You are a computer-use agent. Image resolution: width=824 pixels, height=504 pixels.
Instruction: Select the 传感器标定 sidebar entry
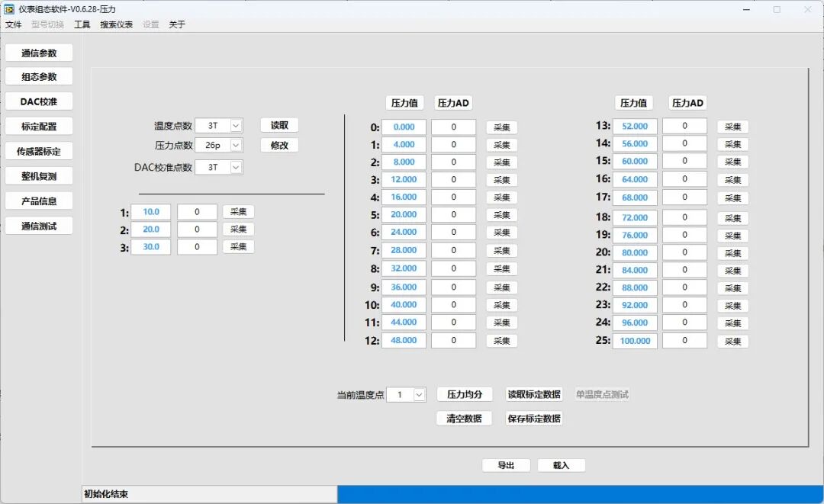point(38,150)
